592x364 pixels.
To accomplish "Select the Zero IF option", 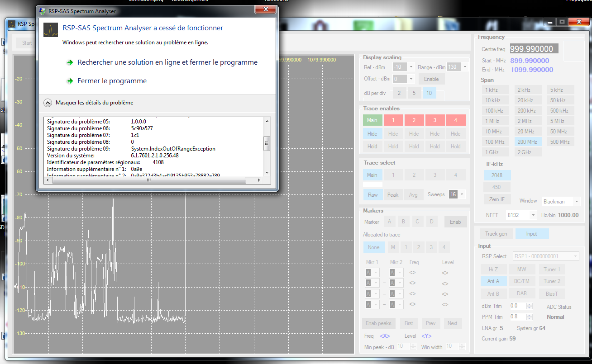I will (x=497, y=199).
